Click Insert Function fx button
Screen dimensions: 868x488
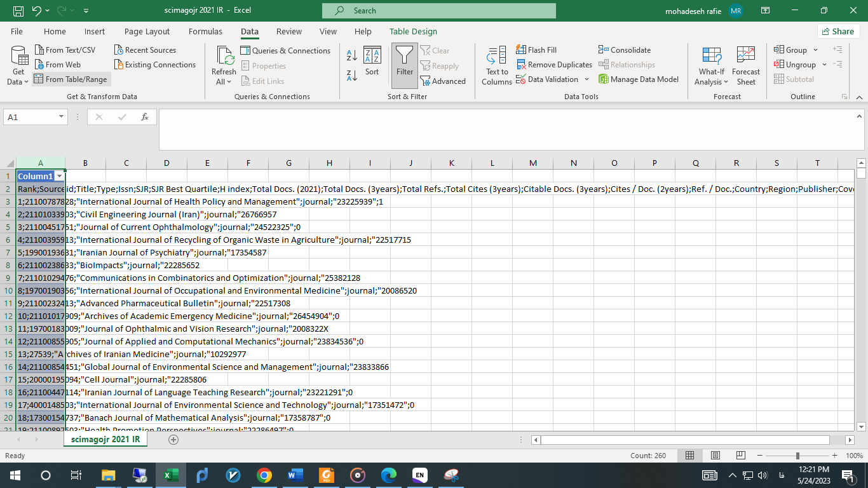(x=145, y=117)
